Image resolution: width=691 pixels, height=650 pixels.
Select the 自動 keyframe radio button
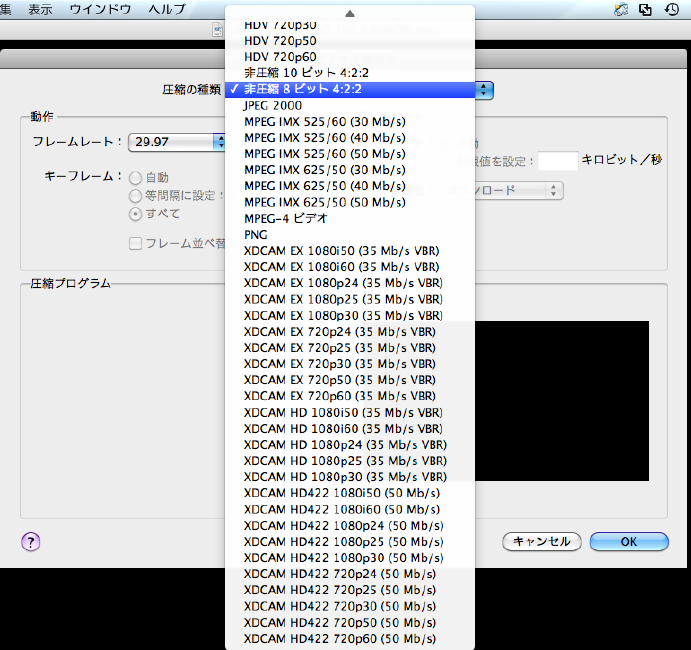click(x=136, y=177)
